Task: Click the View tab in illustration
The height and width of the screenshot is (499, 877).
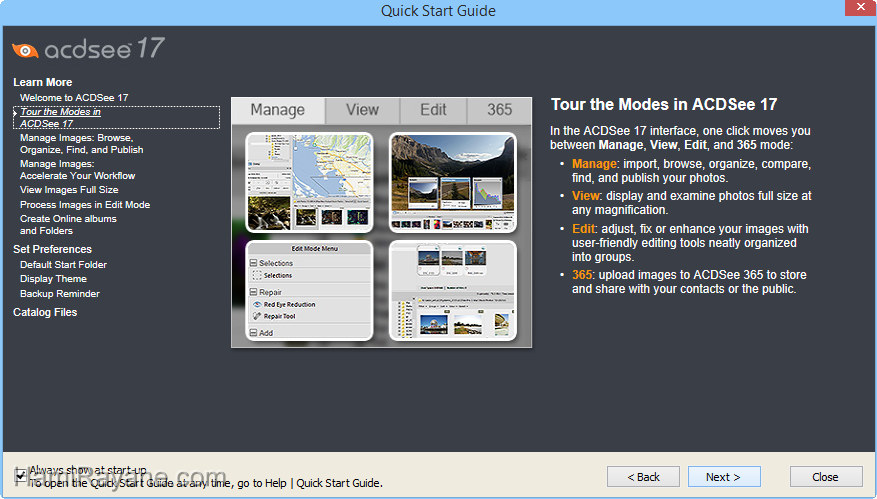Action: pyautogui.click(x=362, y=110)
